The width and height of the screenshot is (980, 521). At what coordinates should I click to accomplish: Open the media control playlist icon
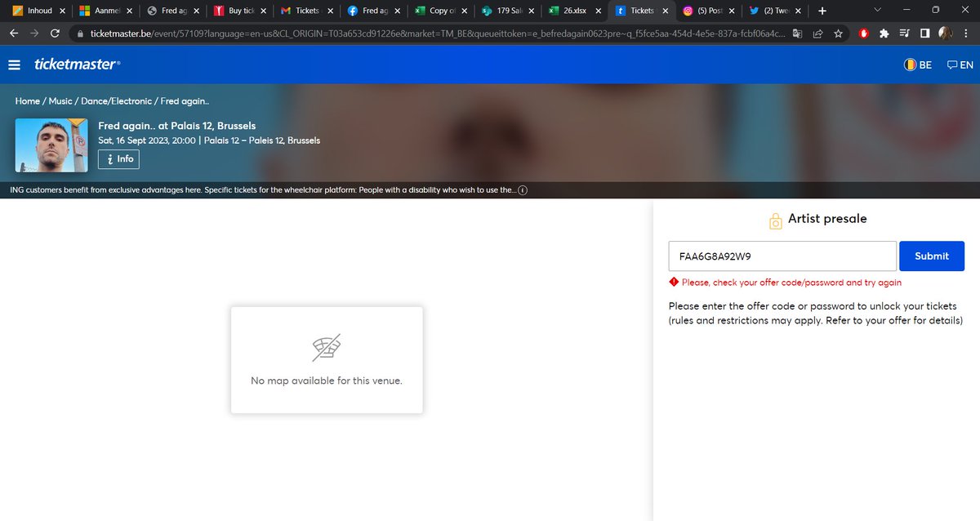[905, 33]
